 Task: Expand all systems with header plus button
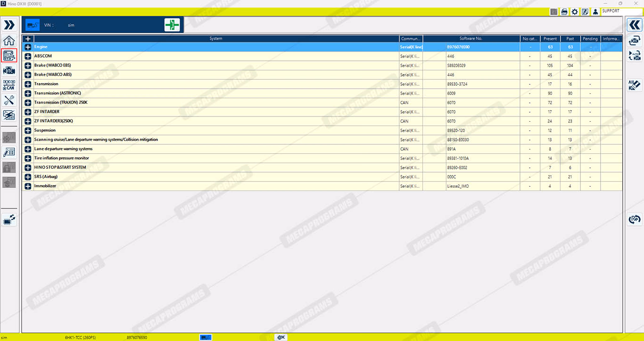coord(28,39)
